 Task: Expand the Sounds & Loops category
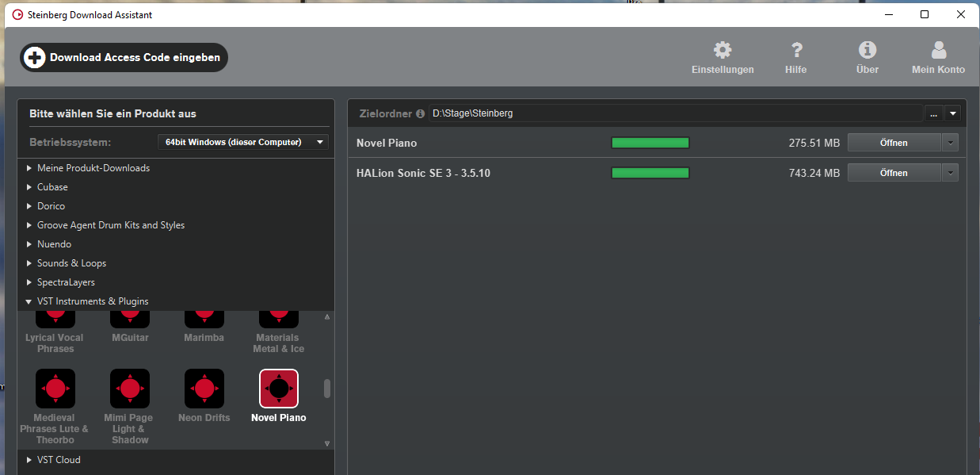[x=30, y=263]
